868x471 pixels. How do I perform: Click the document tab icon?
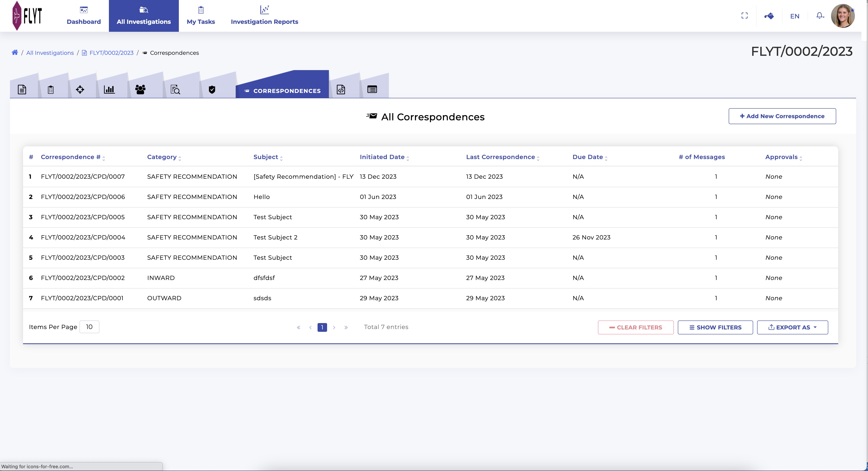pos(22,90)
